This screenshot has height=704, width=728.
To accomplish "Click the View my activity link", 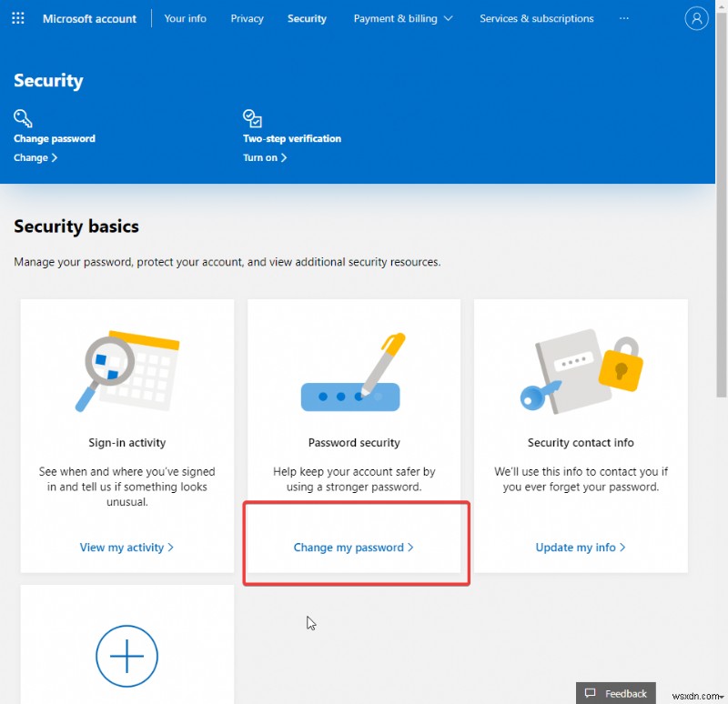I will coord(126,548).
